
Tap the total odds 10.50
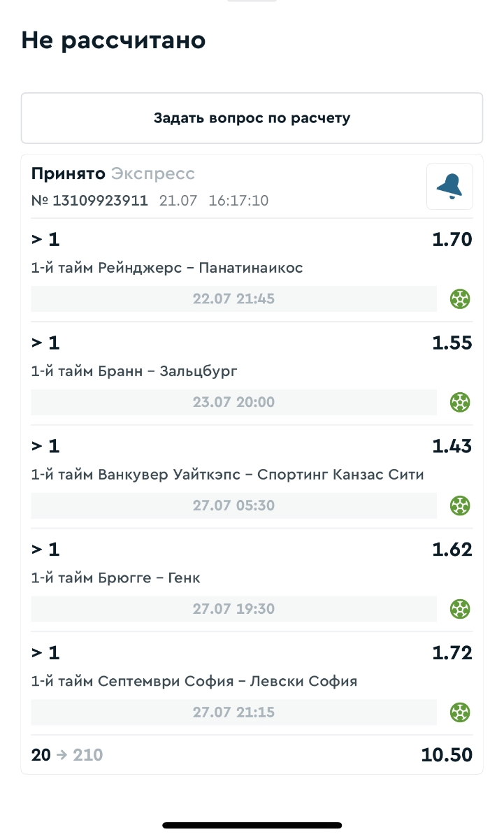(x=447, y=755)
